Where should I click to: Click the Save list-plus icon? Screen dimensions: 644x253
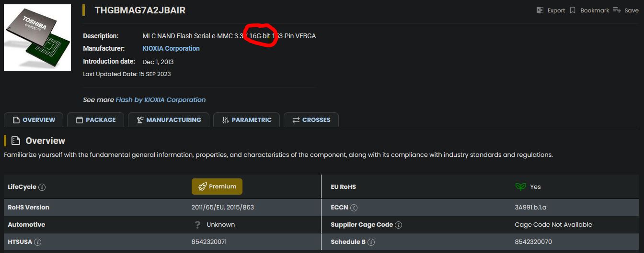click(x=617, y=10)
